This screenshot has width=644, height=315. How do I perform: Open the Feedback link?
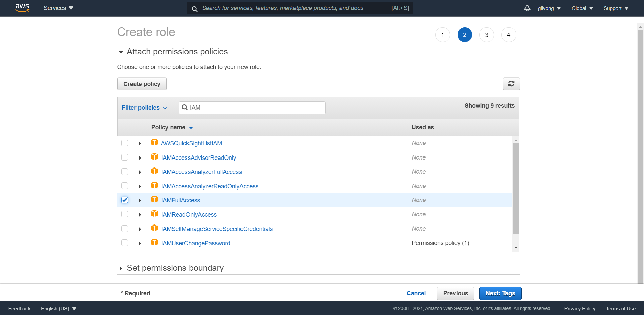click(x=19, y=309)
